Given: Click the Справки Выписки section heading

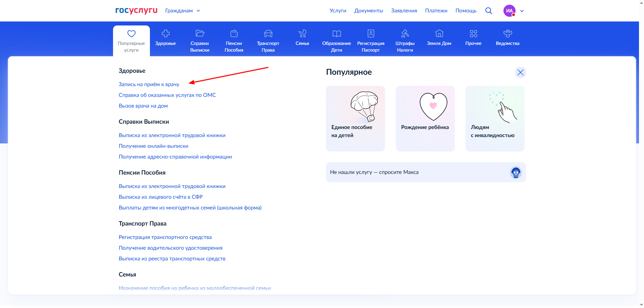Looking at the screenshot, I should point(144,122).
